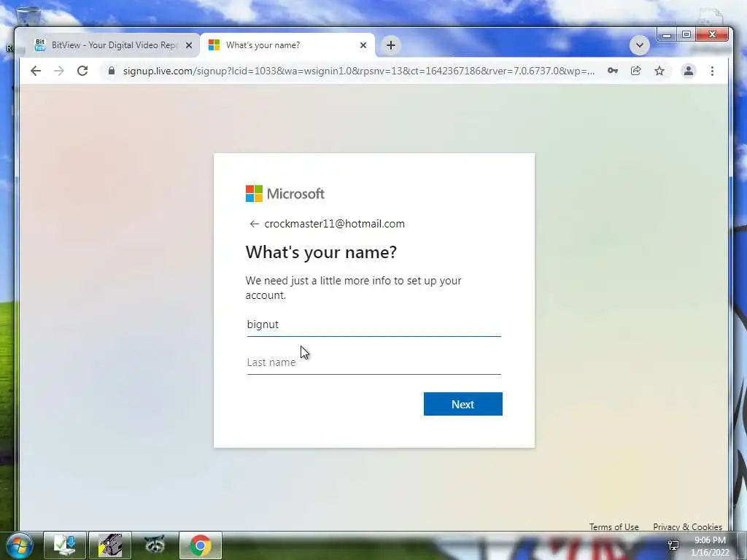Viewport: 747px width, 560px height.
Task: Close the Chrome window
Action: coord(712,35)
